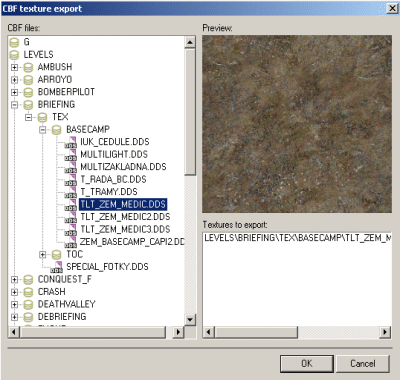Click the DEATHVALLEY folder database icon

click(x=28, y=305)
